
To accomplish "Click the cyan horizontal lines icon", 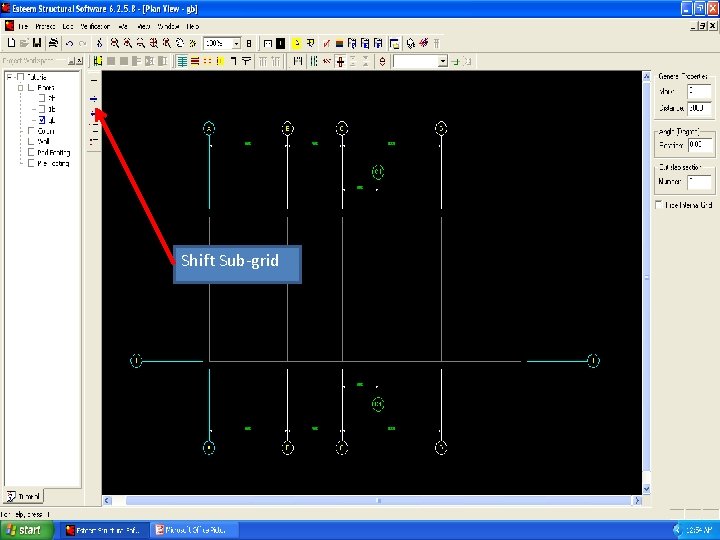I will (x=182, y=61).
